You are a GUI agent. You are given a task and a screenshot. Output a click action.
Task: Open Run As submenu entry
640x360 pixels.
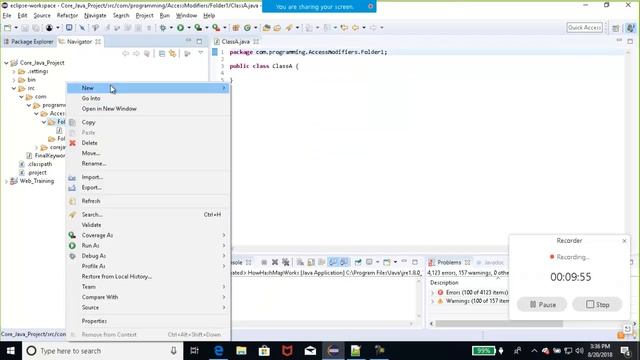[148, 245]
